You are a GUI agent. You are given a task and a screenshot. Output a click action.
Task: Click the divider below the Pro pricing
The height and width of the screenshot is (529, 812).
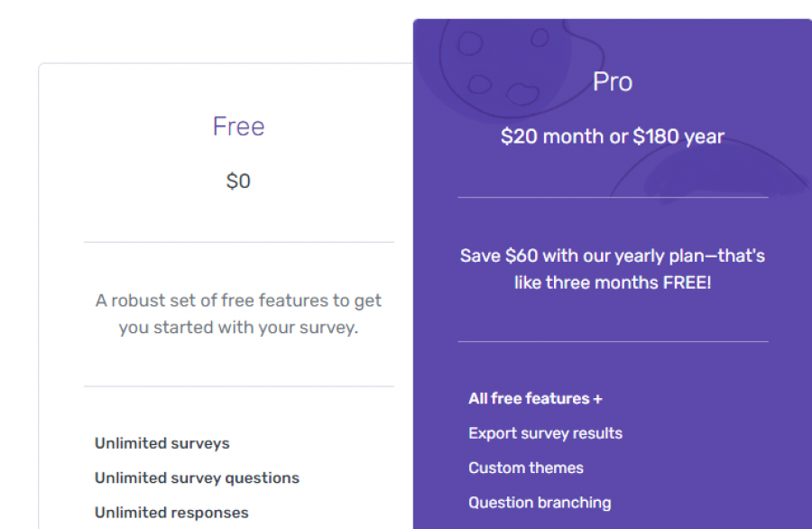[613, 197]
